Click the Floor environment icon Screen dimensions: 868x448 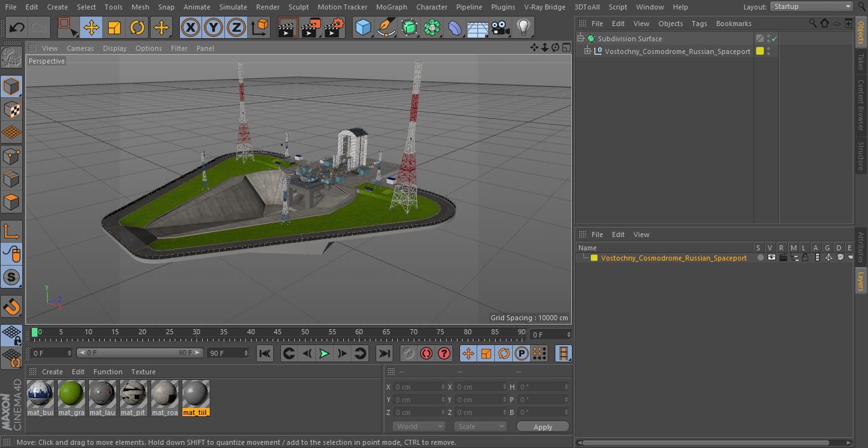[x=478, y=27]
